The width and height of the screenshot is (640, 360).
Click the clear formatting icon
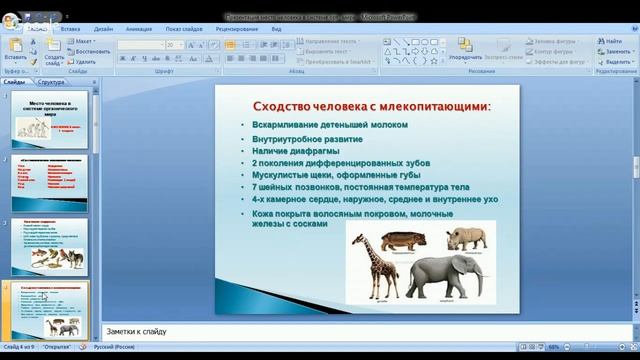214,45
